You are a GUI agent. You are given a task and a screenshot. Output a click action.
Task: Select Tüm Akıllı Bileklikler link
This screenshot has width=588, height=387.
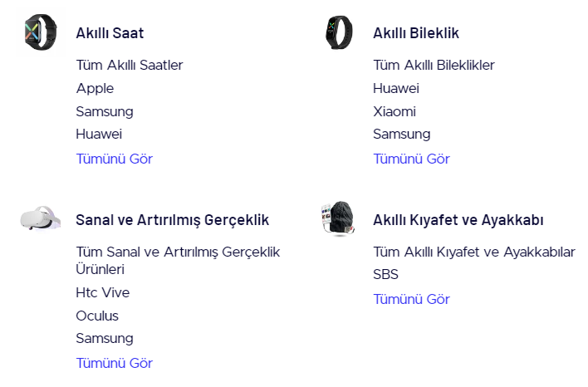pyautogui.click(x=434, y=65)
